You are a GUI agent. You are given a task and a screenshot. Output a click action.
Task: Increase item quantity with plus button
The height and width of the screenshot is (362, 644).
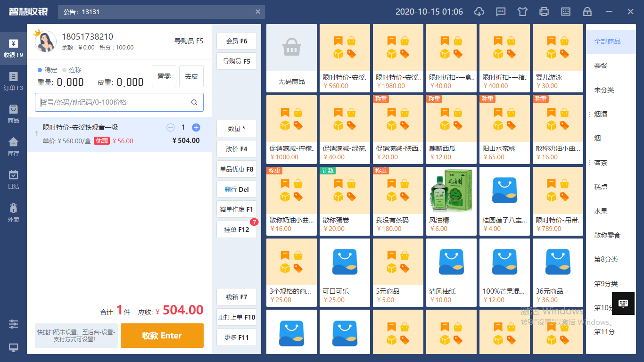point(196,127)
